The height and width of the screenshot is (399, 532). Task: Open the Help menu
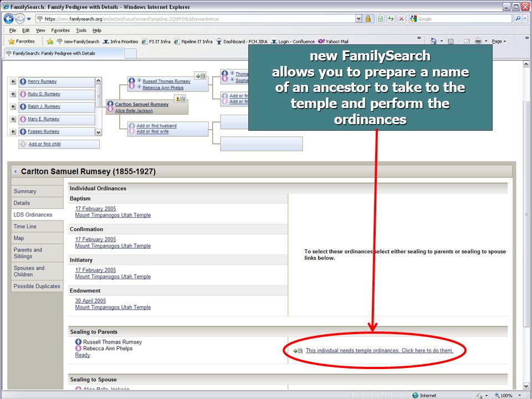click(97, 30)
